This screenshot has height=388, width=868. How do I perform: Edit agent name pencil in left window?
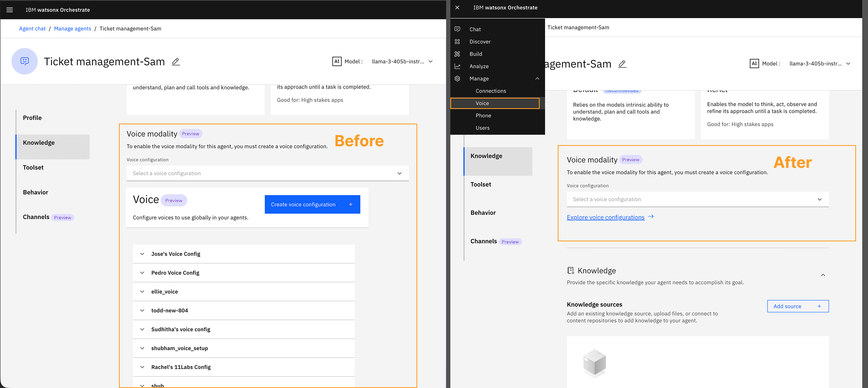coord(176,62)
